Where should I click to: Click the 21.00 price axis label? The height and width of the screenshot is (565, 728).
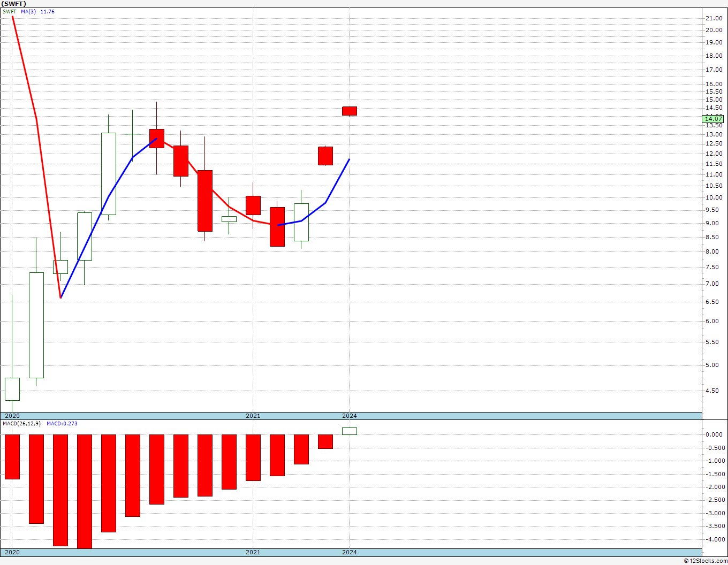714,18
